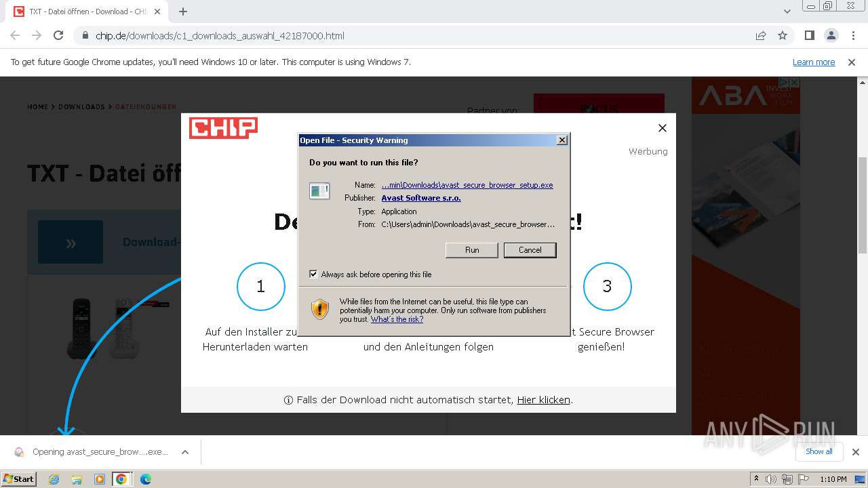Show hidden tray icons arrow
This screenshot has height=488, width=868.
pyautogui.click(x=756, y=479)
